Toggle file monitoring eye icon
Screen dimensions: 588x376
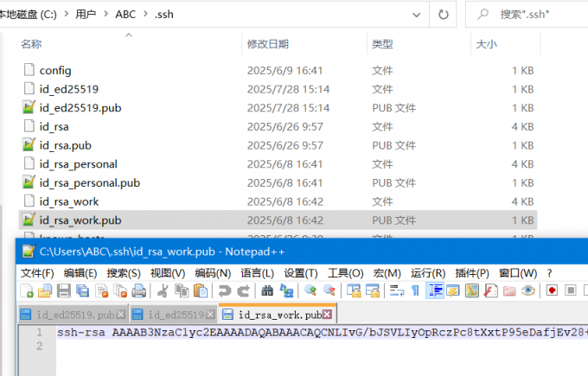(x=528, y=291)
